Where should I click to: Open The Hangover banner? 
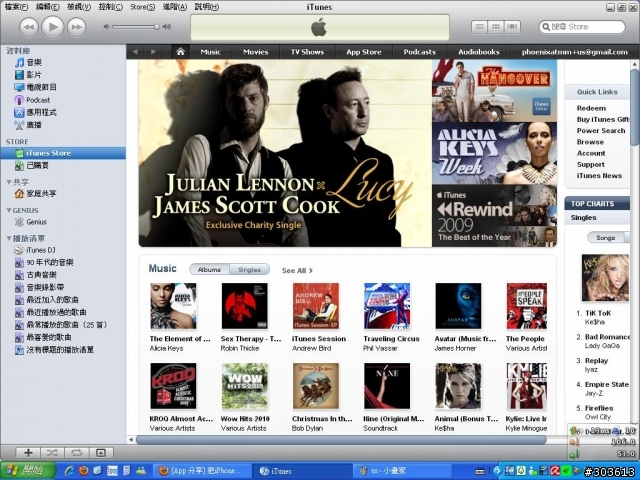click(494, 90)
